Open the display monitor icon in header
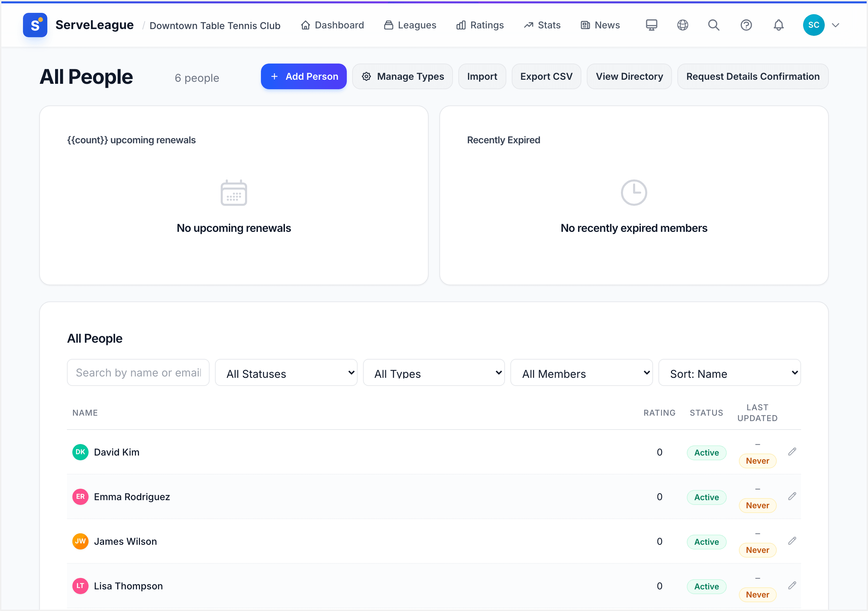Screen dimensions: 868x611 [x=651, y=25]
